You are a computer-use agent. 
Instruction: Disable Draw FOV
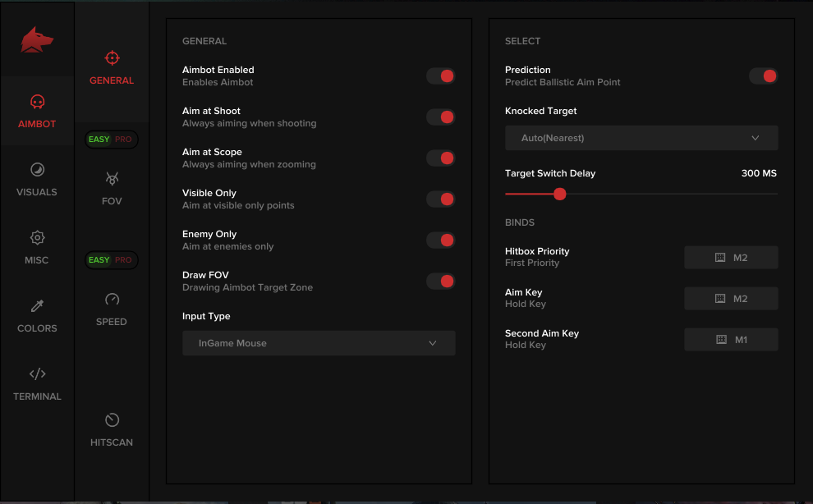441,281
